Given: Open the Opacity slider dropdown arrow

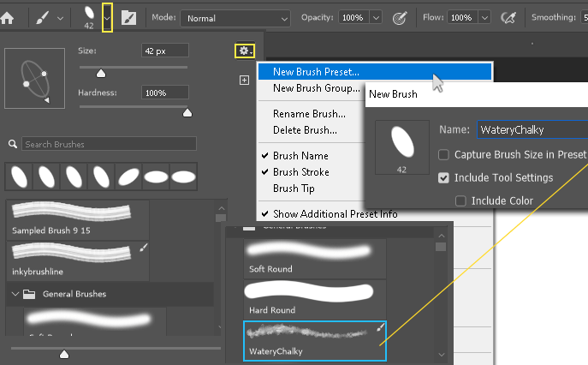Looking at the screenshot, I should click(376, 18).
